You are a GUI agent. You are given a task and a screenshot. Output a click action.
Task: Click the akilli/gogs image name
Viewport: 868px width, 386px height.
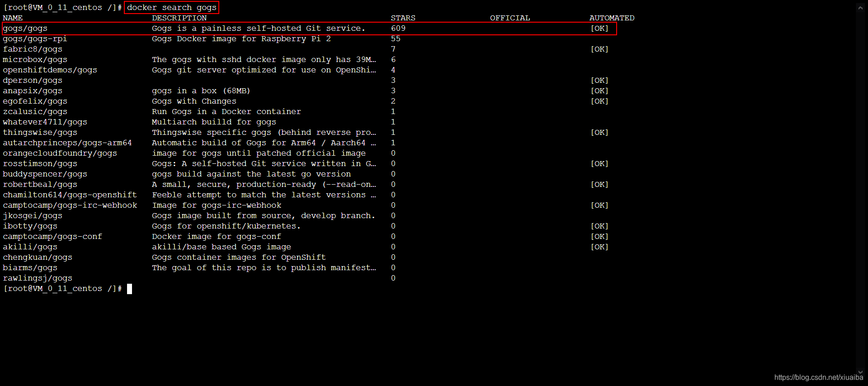(x=30, y=247)
